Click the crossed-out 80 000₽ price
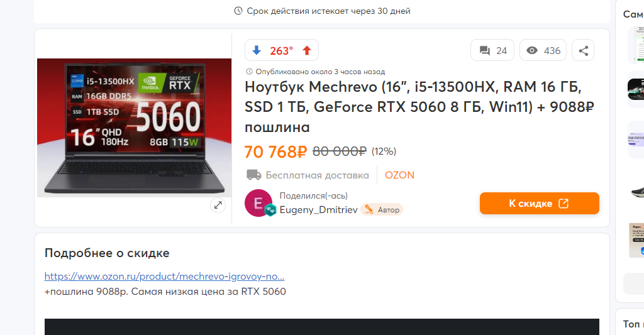This screenshot has width=644, height=335. 339,151
